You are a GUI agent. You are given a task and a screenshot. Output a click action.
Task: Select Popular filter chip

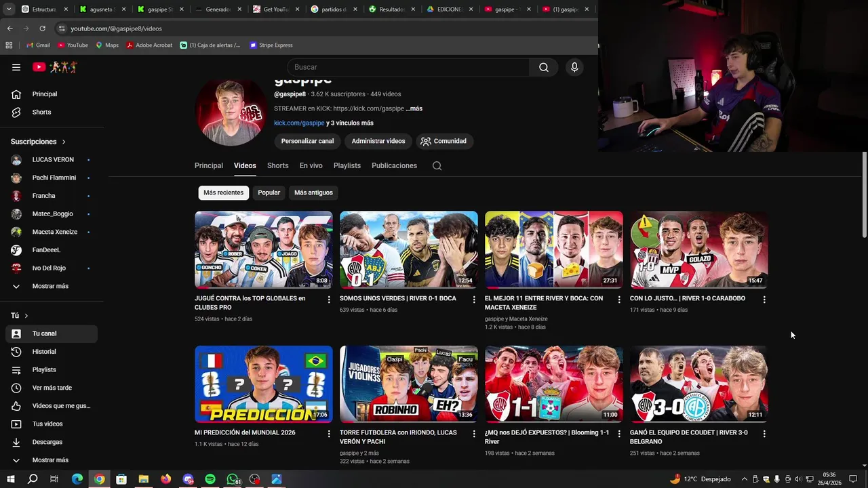[269, 192]
